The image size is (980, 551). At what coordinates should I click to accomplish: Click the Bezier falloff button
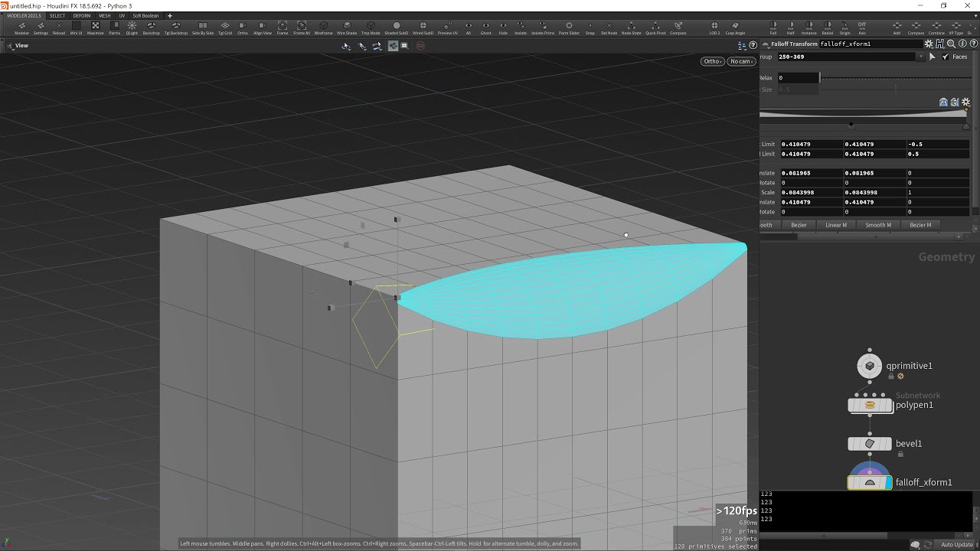[799, 225]
